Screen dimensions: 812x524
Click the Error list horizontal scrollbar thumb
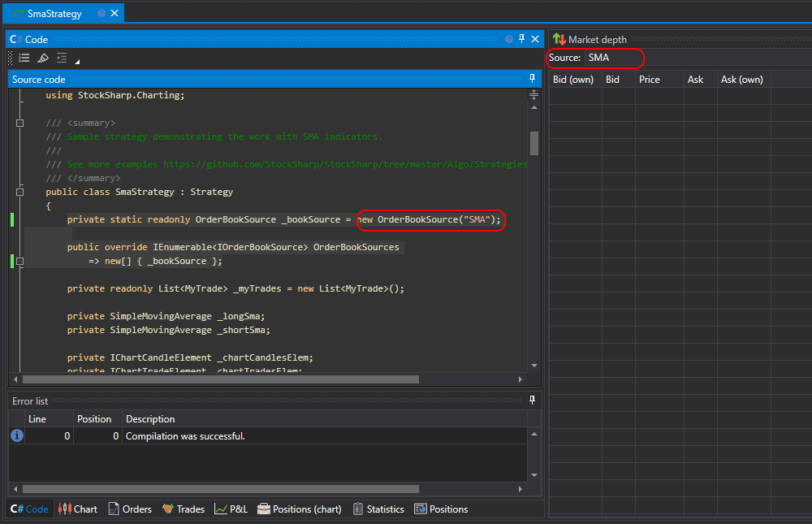click(x=221, y=489)
